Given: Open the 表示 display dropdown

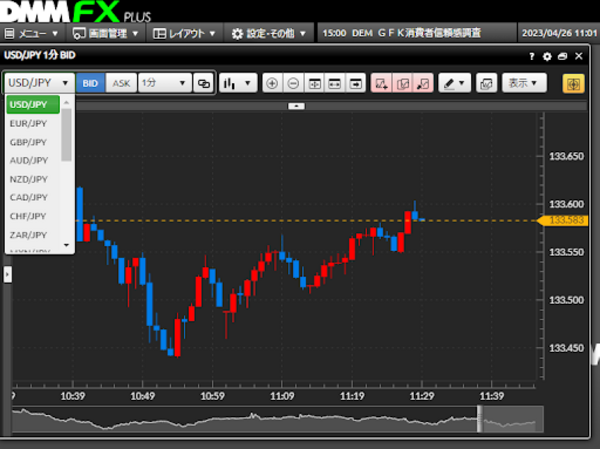Looking at the screenshot, I should click(x=524, y=83).
